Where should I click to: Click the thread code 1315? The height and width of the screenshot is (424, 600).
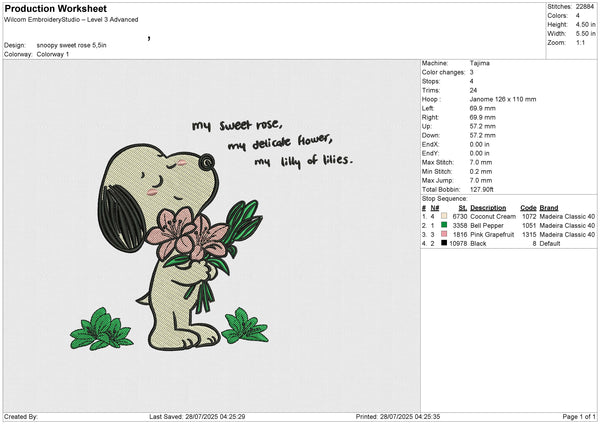click(x=529, y=234)
